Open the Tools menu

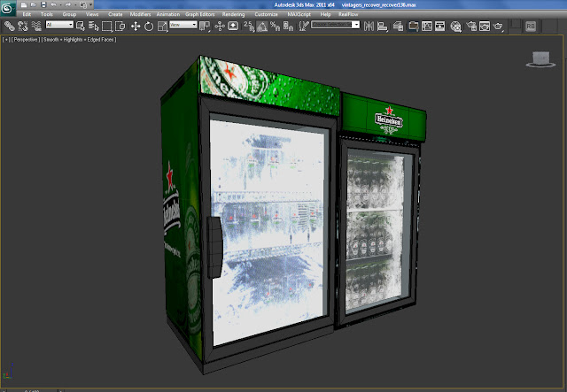click(x=47, y=14)
